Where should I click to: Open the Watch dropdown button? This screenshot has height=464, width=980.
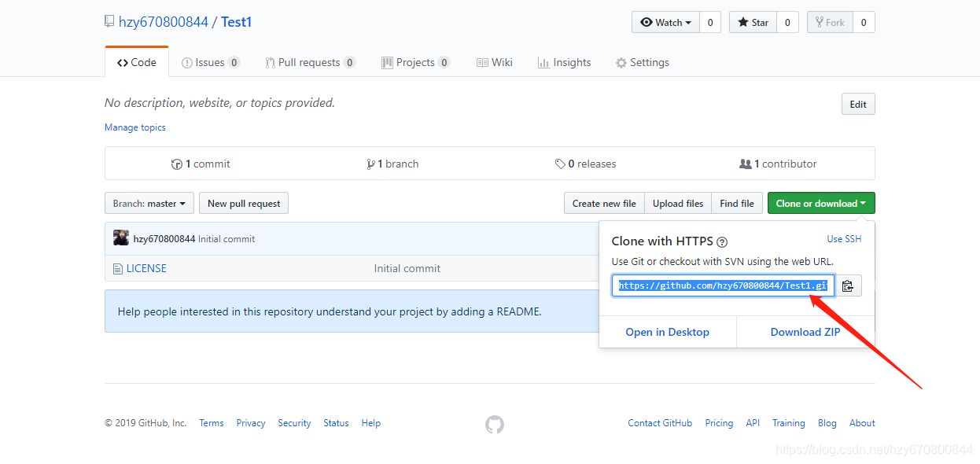point(665,23)
